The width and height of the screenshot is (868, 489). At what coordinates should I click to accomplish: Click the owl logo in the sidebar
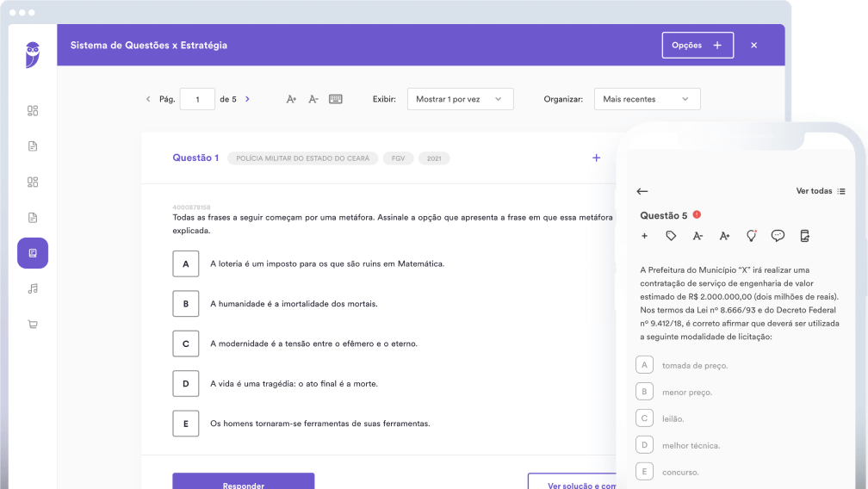pos(33,54)
